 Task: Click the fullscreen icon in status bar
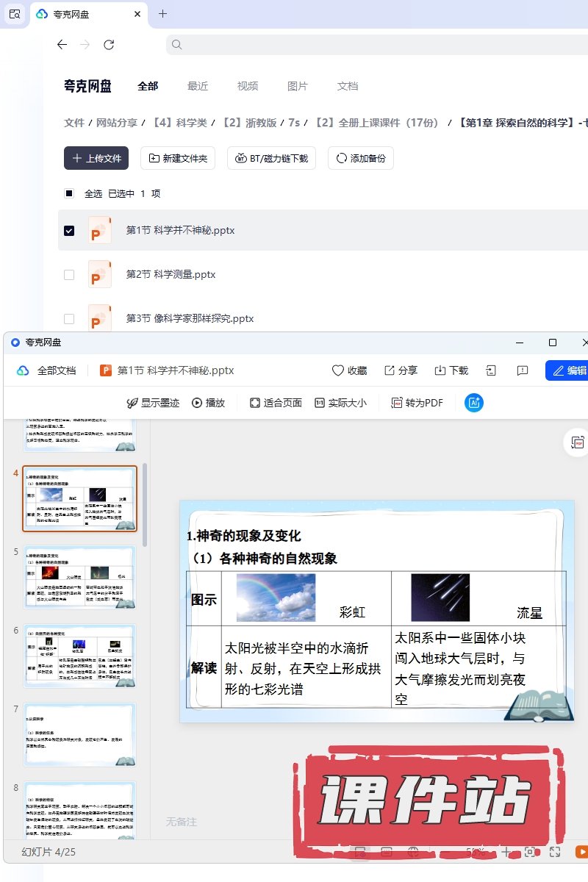click(x=556, y=852)
